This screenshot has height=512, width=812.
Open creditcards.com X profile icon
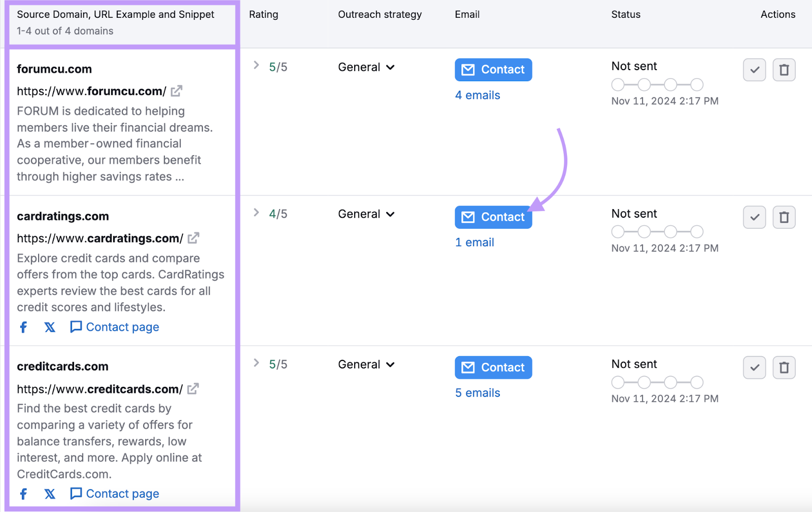coord(50,494)
